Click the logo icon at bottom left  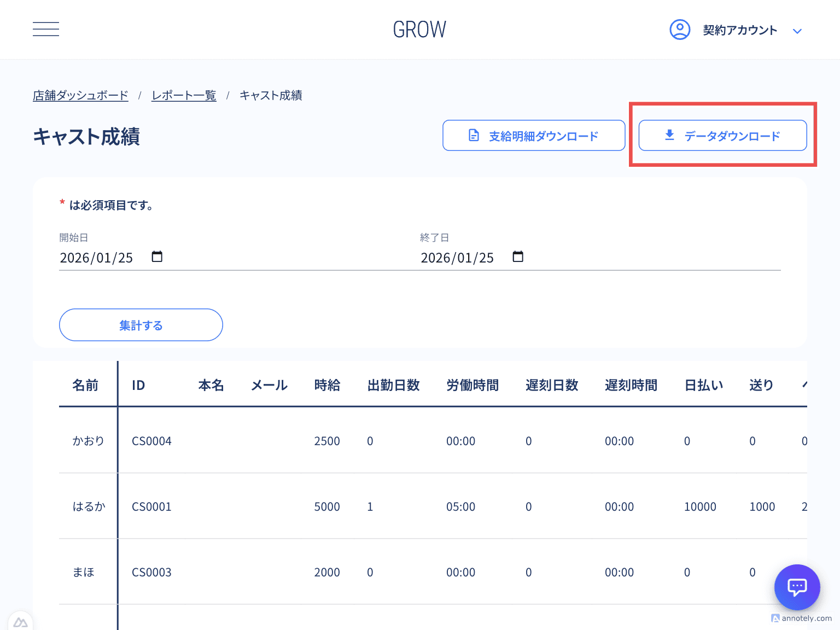[20, 622]
